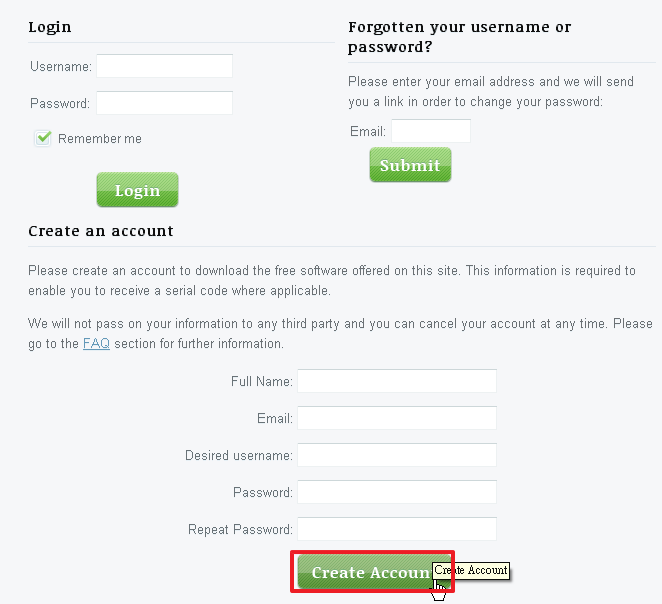Click the yellow Create Account tooltip
This screenshot has width=662, height=604.
[471, 571]
